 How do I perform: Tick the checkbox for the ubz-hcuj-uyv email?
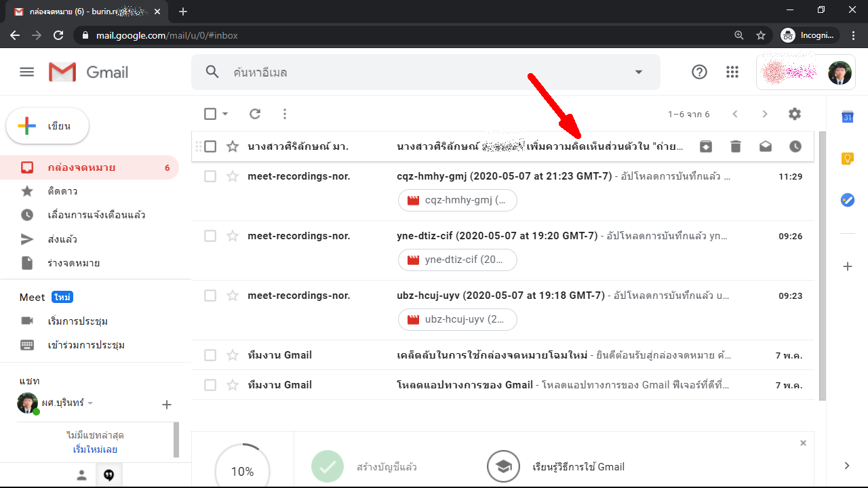[x=210, y=296]
